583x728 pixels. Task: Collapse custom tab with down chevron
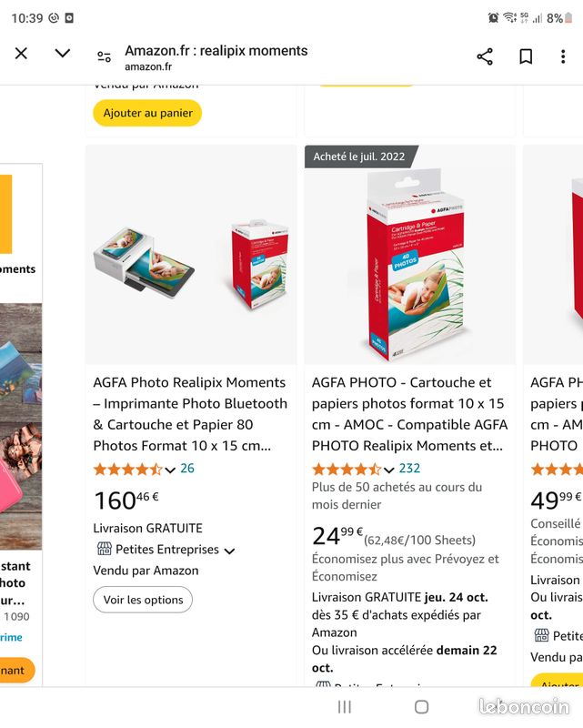point(63,53)
